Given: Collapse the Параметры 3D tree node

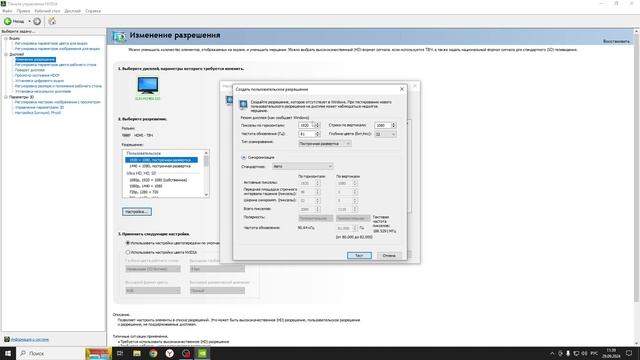Looking at the screenshot, I should [6, 97].
